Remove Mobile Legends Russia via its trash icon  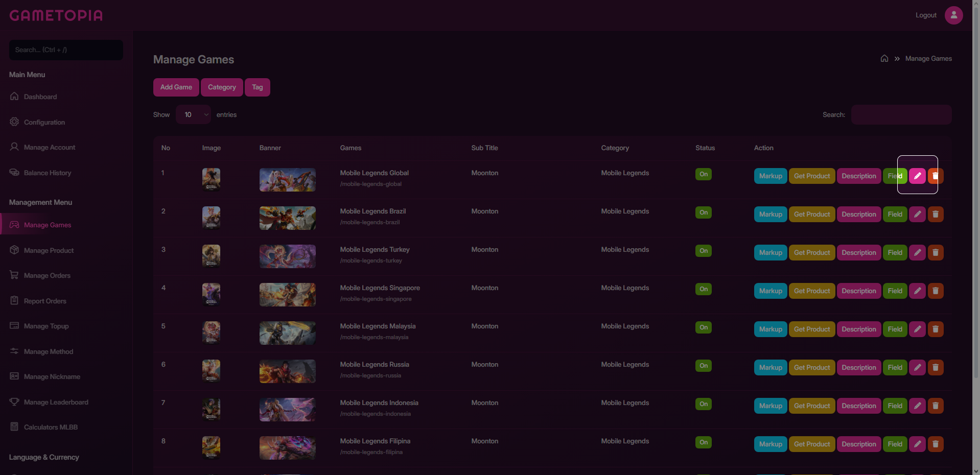click(x=936, y=367)
